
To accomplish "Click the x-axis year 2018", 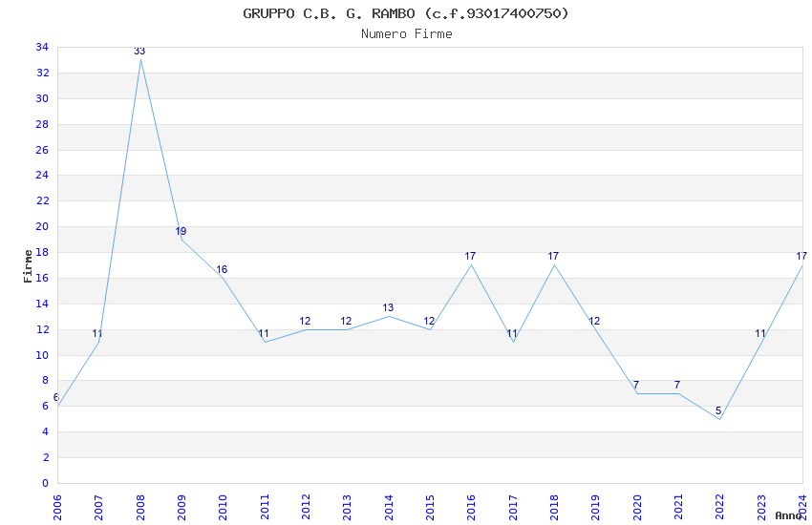I will 553,508.
